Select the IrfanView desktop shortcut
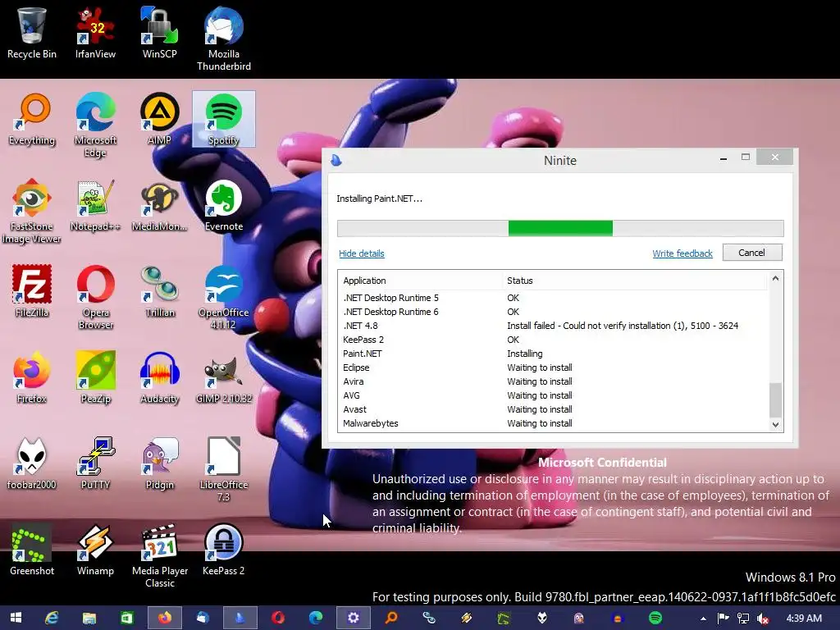This screenshot has width=840, height=630. [x=95, y=33]
